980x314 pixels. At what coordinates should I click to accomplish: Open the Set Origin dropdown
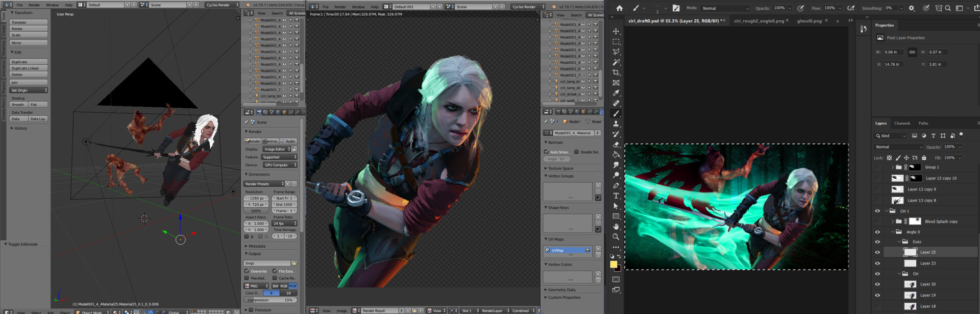point(29,90)
